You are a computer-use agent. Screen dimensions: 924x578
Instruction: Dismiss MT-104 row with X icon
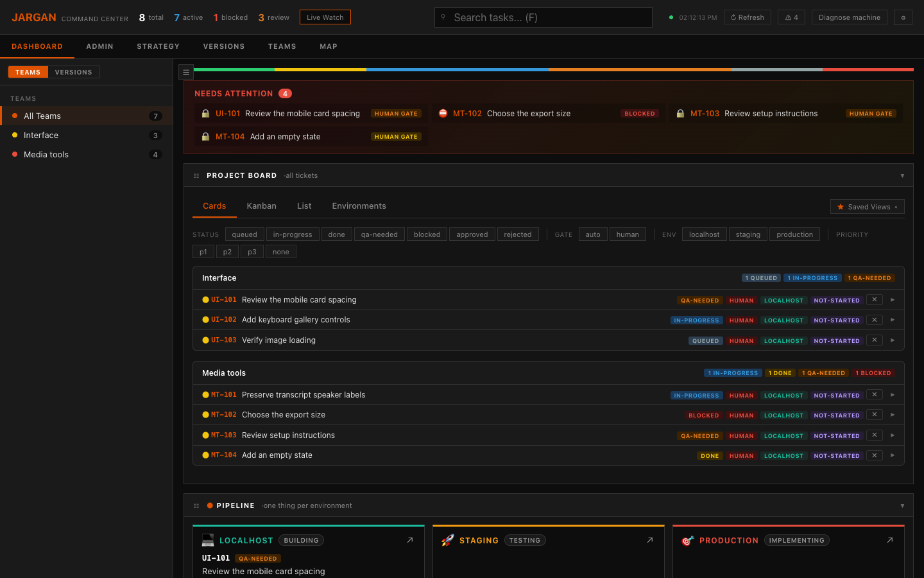click(875, 455)
